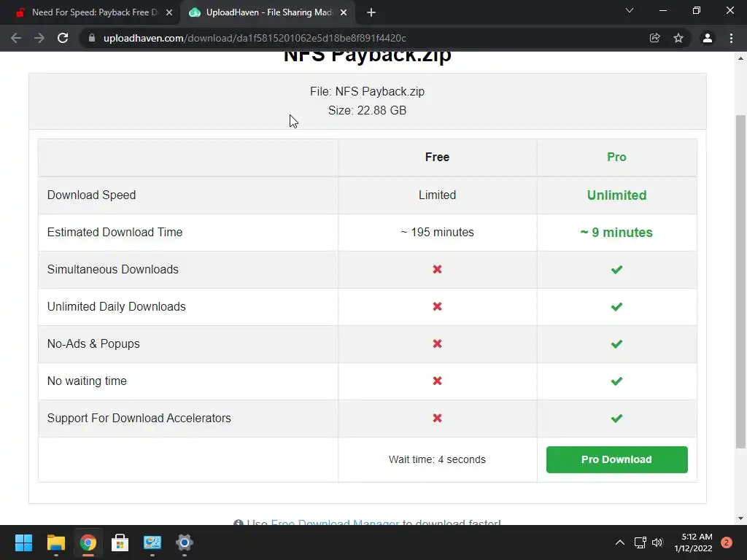The height and width of the screenshot is (560, 747).
Task: Click the page vertical scrollbar thumb
Action: 740,281
